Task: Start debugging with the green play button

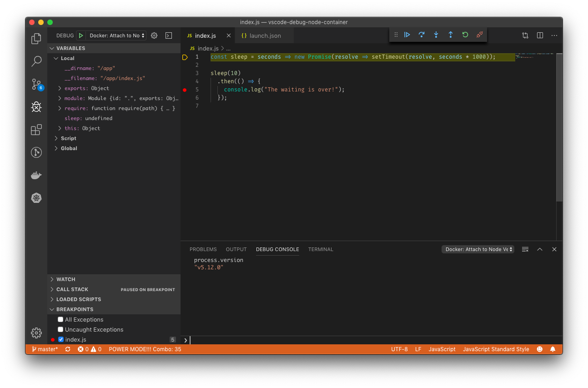Action: (80, 35)
